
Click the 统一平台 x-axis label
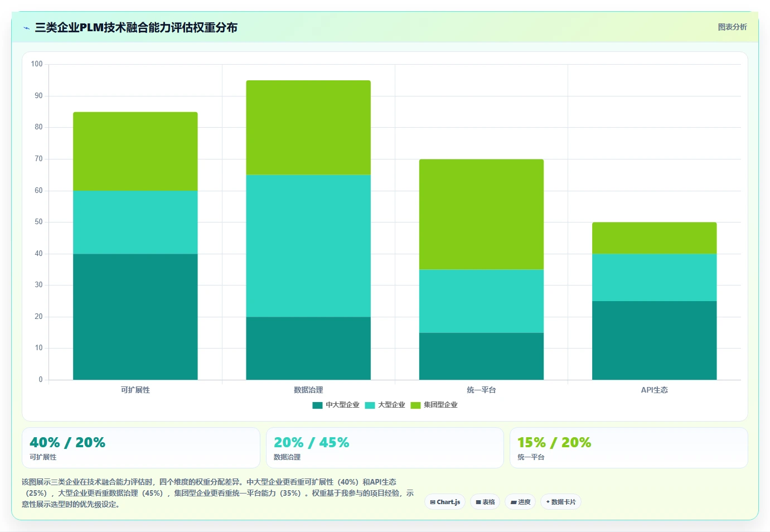481,390
